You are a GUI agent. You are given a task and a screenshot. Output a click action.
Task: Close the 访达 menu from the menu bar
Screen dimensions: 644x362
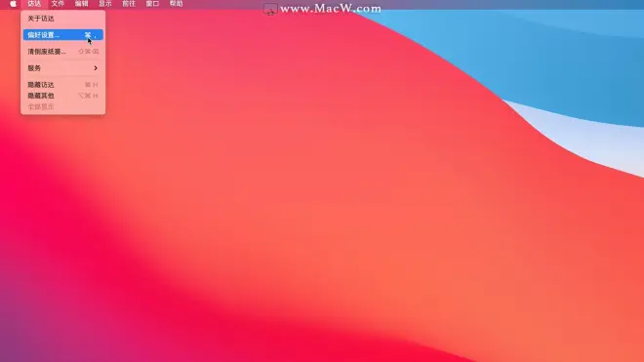34,4
